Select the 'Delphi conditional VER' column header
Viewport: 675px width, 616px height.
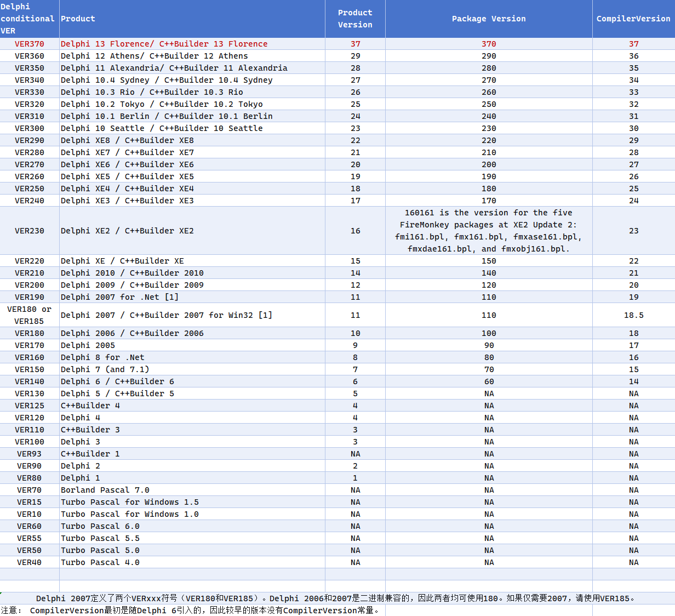(x=30, y=19)
